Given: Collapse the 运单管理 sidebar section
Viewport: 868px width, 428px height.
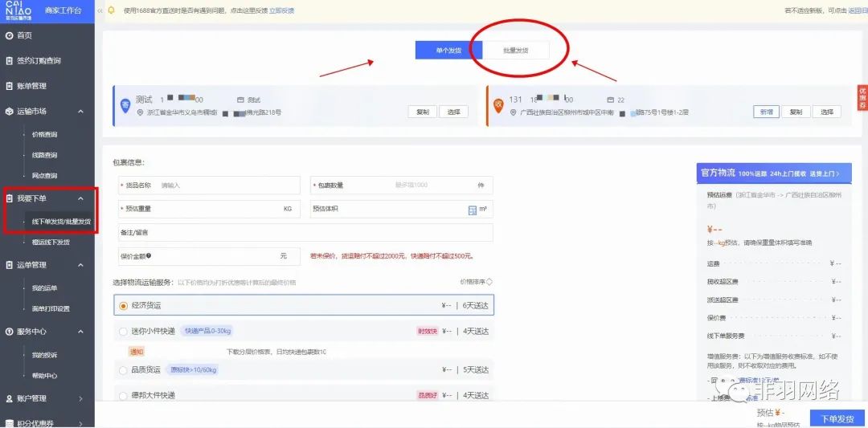Looking at the screenshot, I should pos(80,265).
